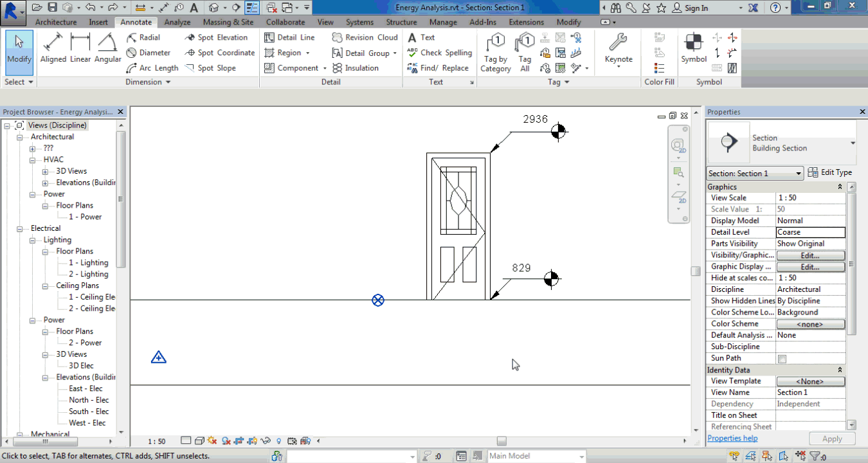This screenshot has width=868, height=463.
Task: Activate the Radial dimension tool
Action: tap(149, 37)
